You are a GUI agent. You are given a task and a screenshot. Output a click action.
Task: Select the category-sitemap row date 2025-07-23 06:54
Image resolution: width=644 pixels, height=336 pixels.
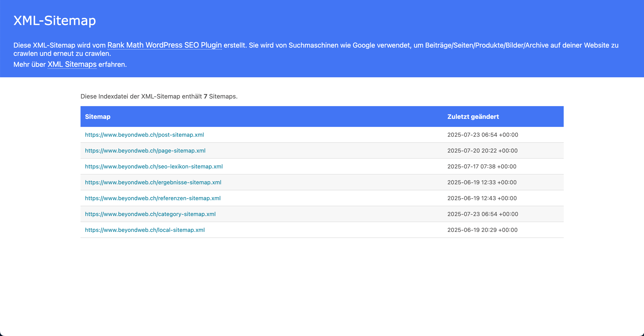[482, 214]
